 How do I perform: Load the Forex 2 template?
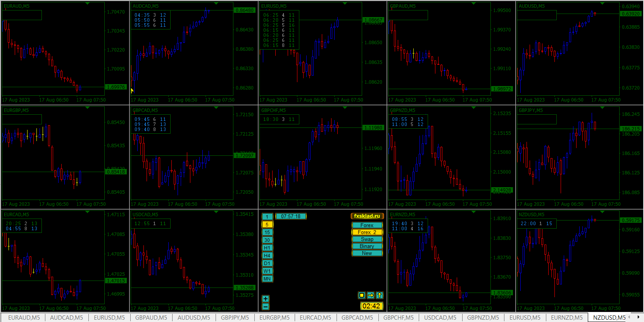367,232
